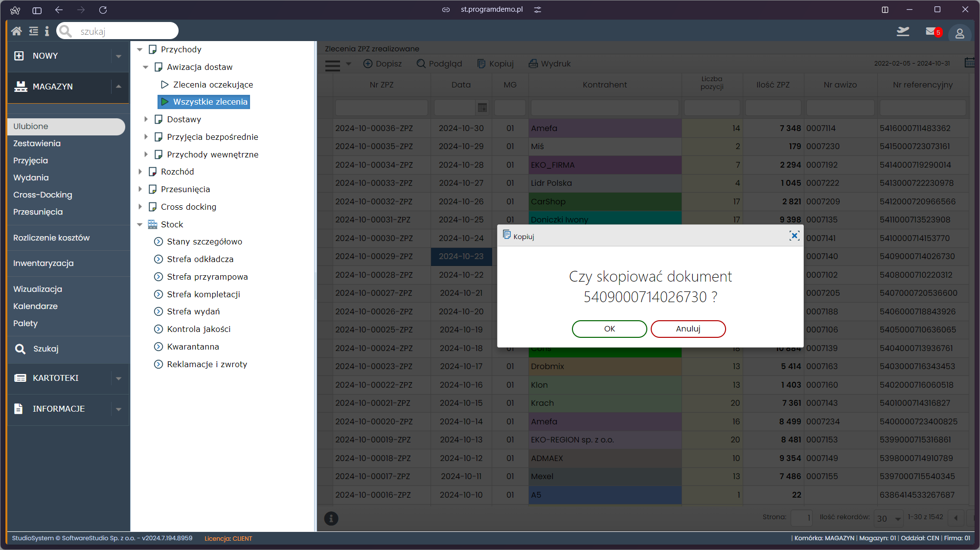This screenshot has width=980, height=550.
Task: Click the split view icon in title bar
Action: pos(885,10)
